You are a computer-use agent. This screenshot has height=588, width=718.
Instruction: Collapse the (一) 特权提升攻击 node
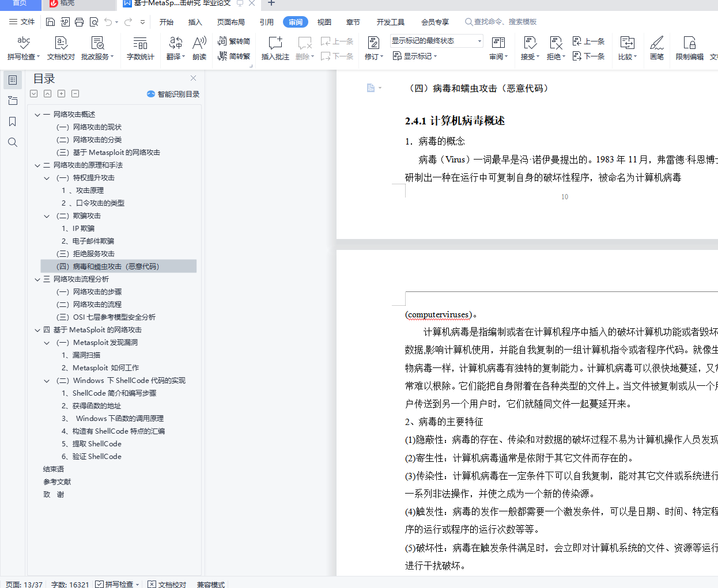coord(47,178)
